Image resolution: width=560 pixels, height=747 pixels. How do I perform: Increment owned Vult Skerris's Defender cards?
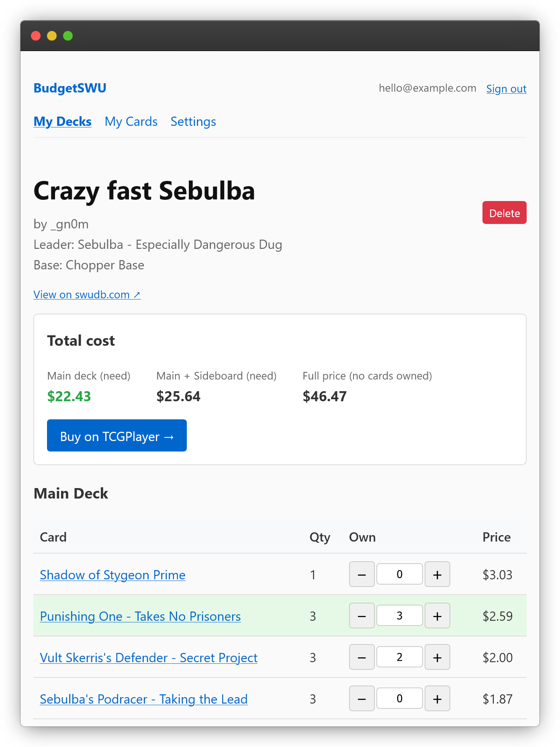coord(437,657)
